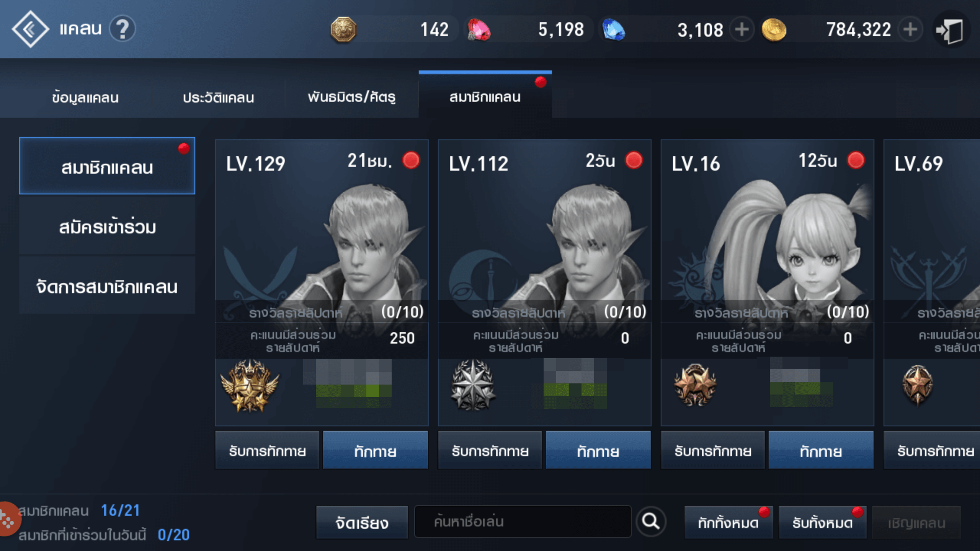Click the search magnifier icon

[650, 521]
